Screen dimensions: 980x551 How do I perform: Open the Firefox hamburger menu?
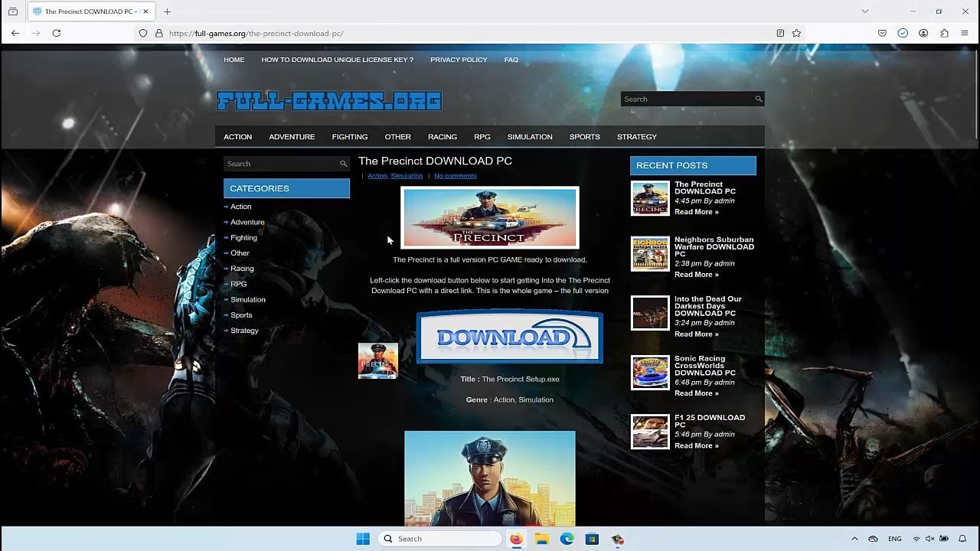pos(965,33)
